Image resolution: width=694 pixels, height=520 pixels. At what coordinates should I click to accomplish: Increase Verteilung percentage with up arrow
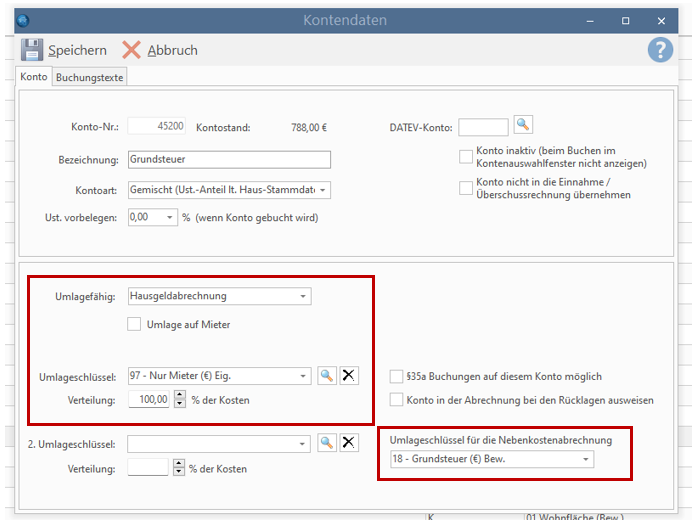pos(179,396)
